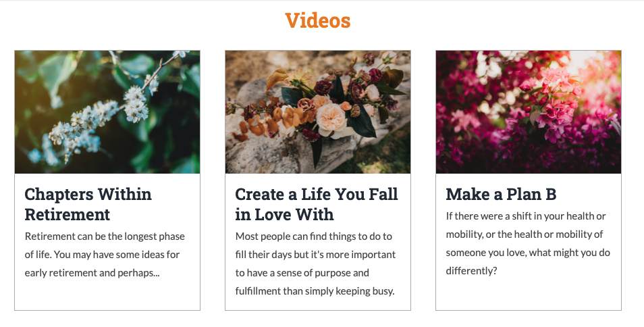Click the word 'differently?' in Plan B card

pos(471,271)
